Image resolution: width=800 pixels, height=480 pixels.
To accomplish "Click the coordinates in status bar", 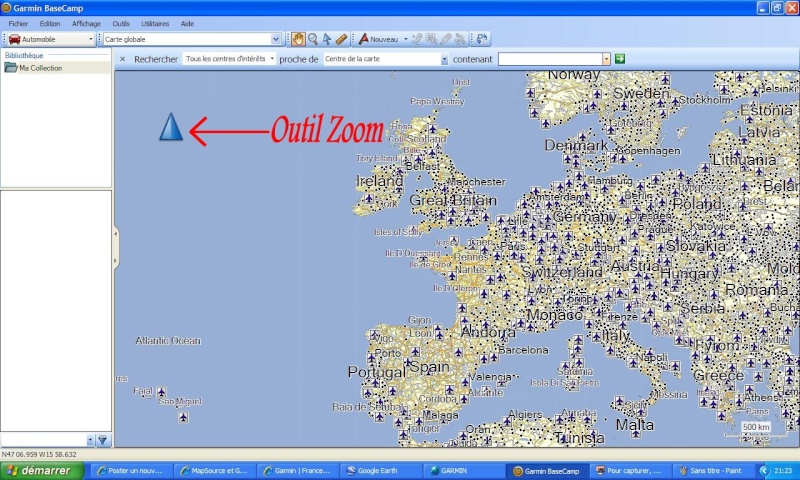I will coord(39,454).
